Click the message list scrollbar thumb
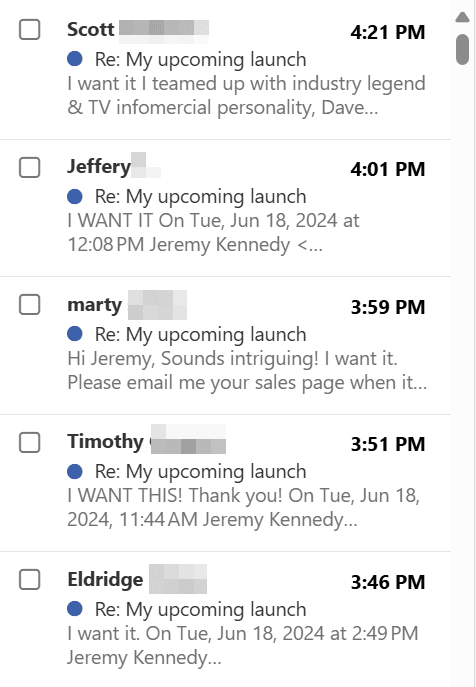The image size is (476, 687). pos(462,49)
